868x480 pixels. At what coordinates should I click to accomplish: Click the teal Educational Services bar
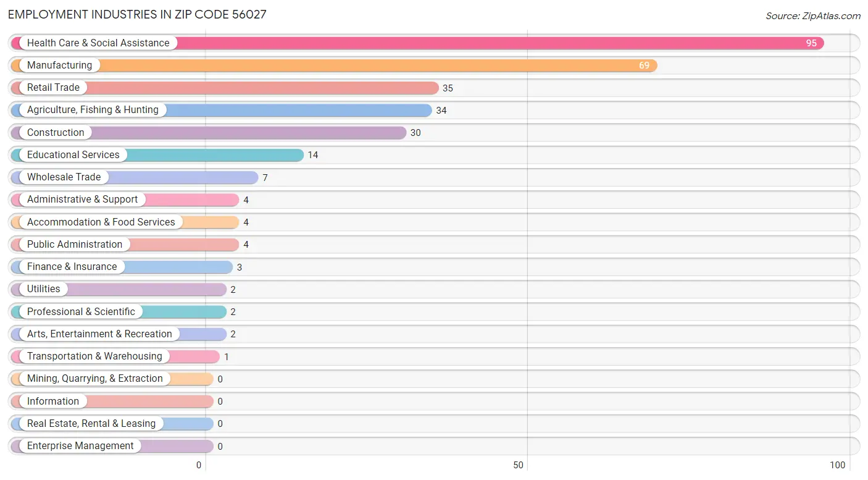pyautogui.click(x=157, y=155)
